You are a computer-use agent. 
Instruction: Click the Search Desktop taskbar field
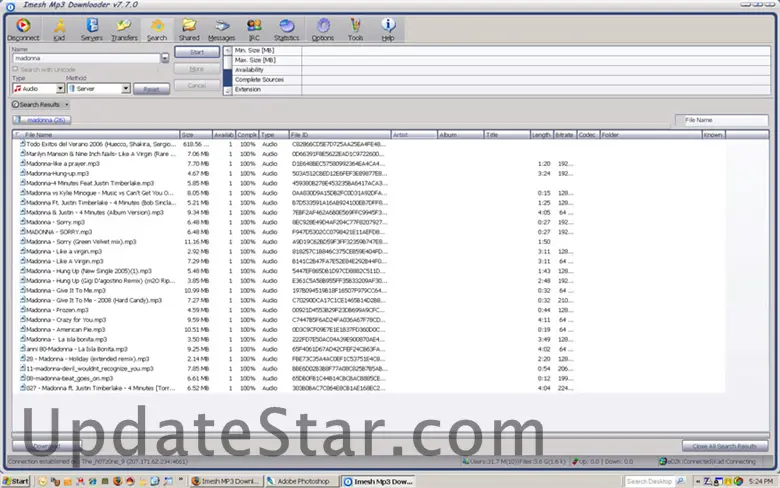click(649, 481)
